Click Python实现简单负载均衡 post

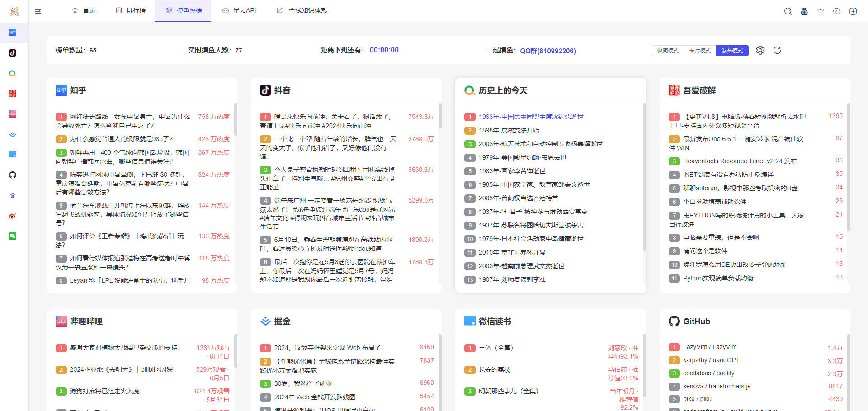point(718,278)
